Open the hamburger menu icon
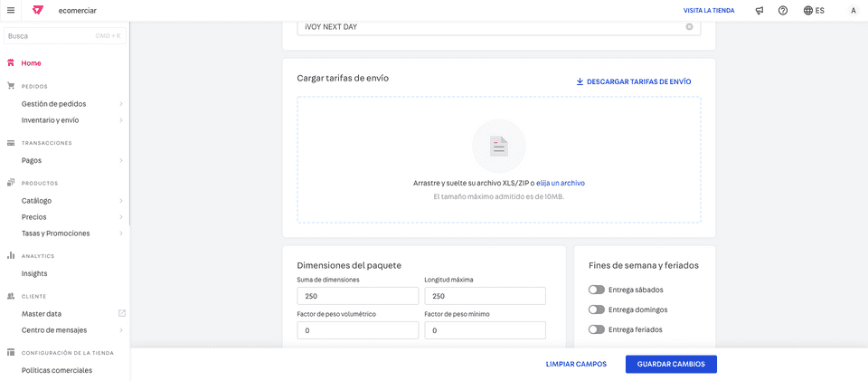868x381 pixels. 11,10
